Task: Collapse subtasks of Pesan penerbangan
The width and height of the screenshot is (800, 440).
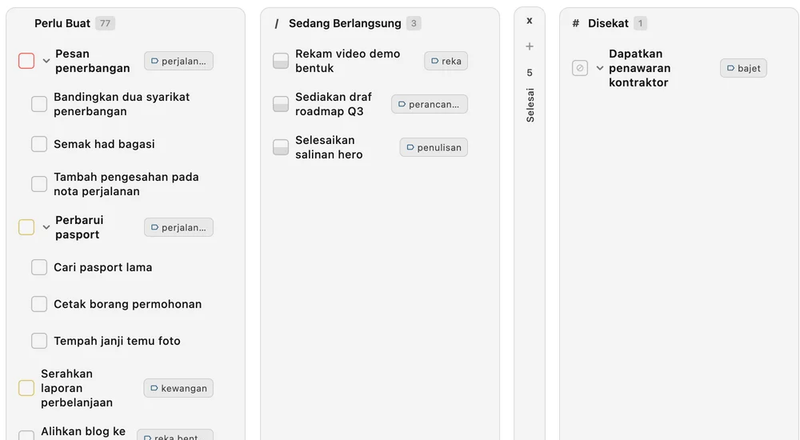Action: coord(46,61)
